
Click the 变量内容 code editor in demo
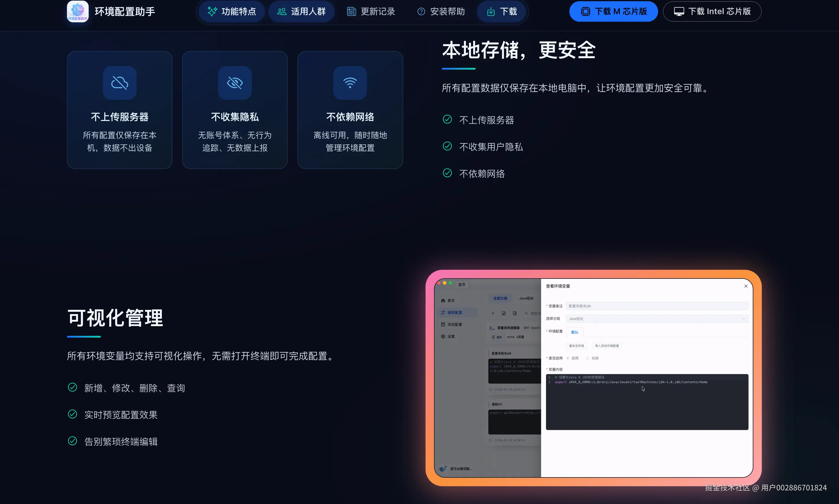[647, 402]
